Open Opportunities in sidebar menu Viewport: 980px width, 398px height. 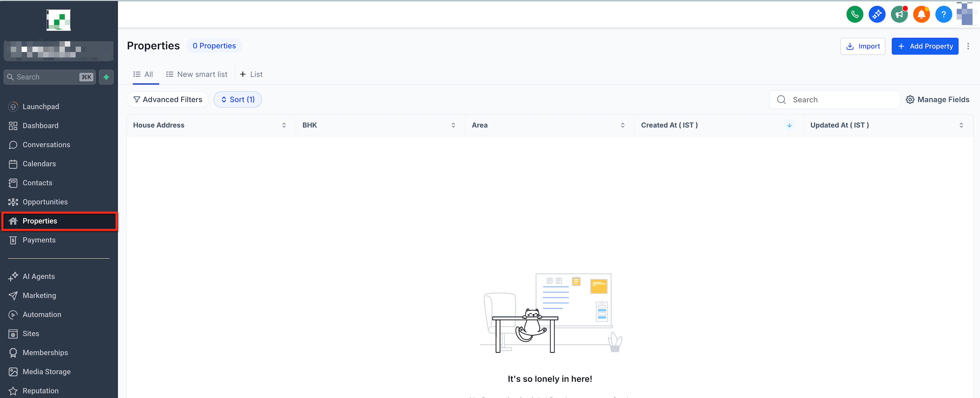[x=45, y=202]
